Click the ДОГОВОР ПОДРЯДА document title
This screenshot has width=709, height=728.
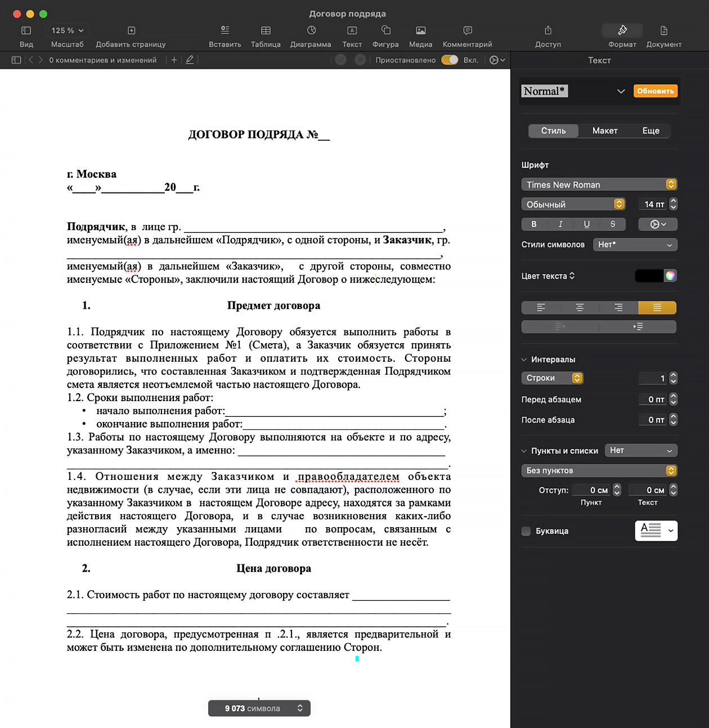pos(259,134)
